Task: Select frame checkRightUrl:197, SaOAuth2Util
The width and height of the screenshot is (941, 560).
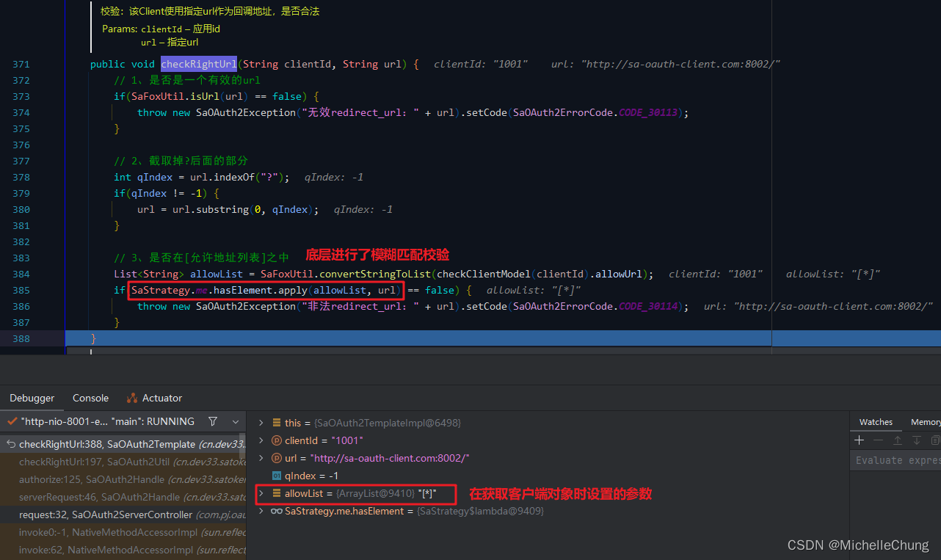Action: pyautogui.click(x=123, y=461)
